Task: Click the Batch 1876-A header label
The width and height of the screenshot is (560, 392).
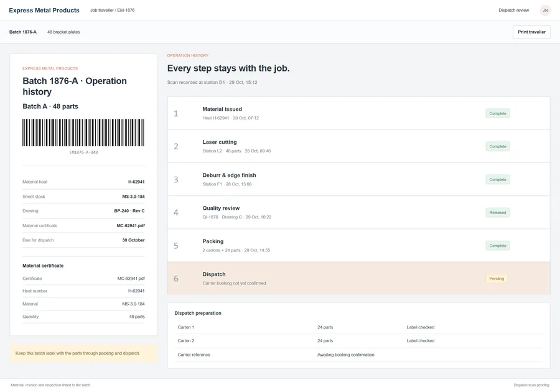Action: point(23,32)
